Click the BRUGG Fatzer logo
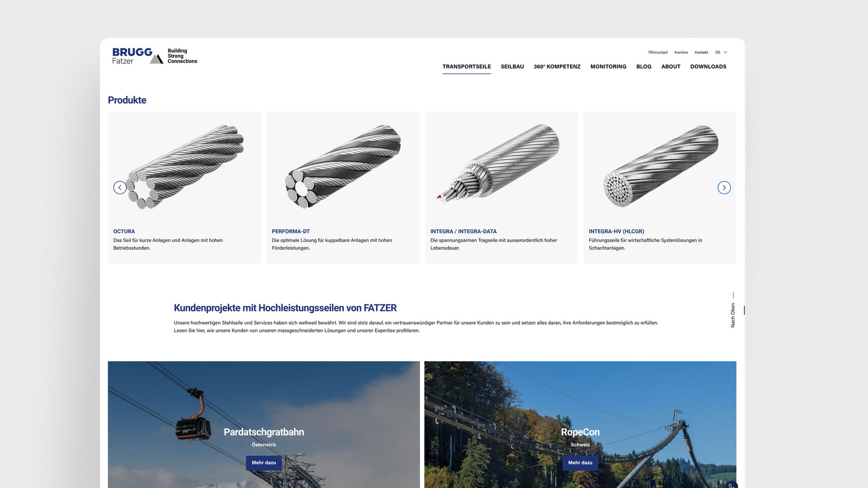The image size is (868, 488). pos(138,56)
